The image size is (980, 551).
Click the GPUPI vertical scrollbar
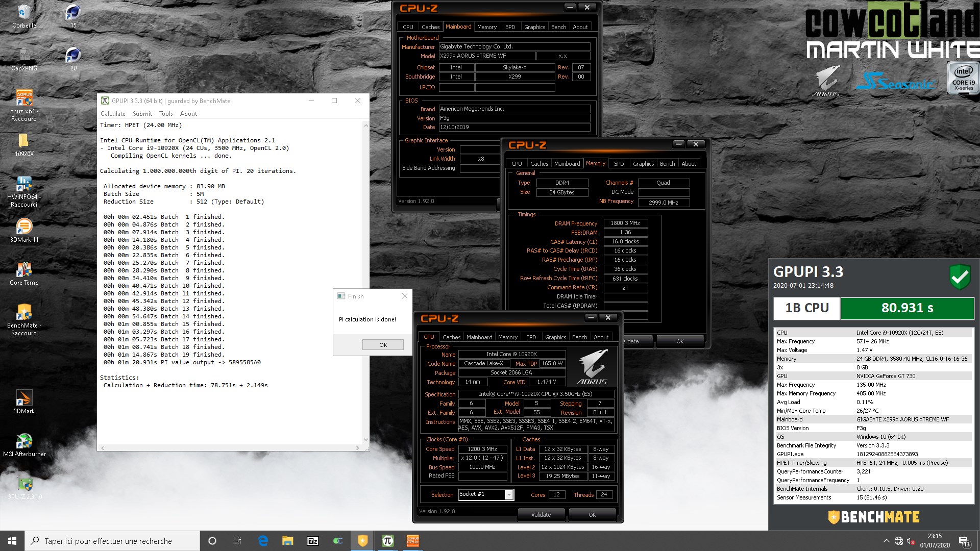coord(366,282)
